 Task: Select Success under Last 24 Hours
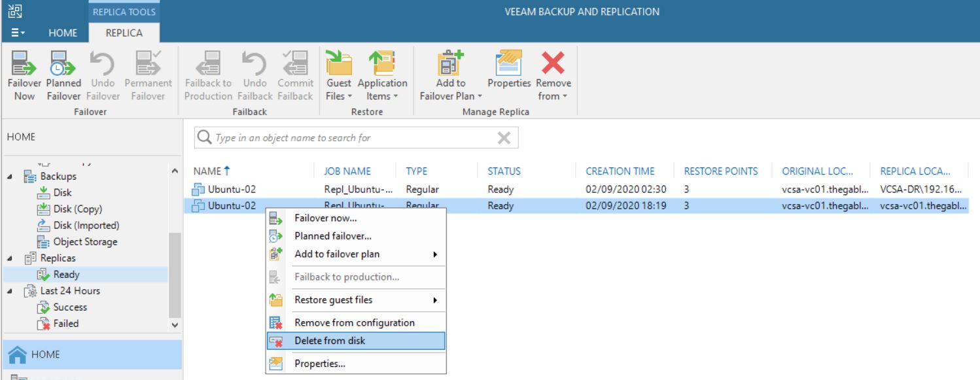pyautogui.click(x=70, y=307)
